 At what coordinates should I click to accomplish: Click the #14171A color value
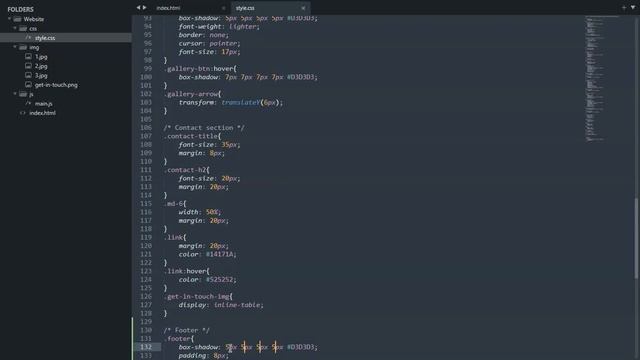(x=220, y=254)
